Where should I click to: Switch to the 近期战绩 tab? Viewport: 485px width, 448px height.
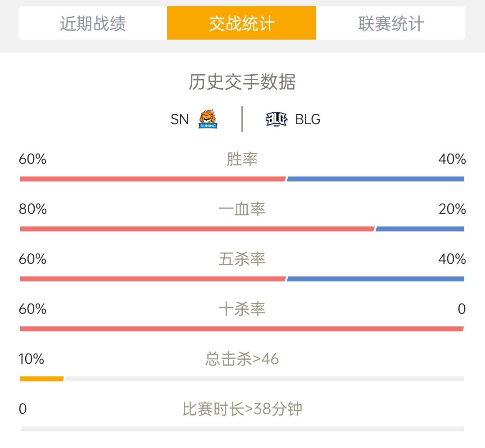93,23
